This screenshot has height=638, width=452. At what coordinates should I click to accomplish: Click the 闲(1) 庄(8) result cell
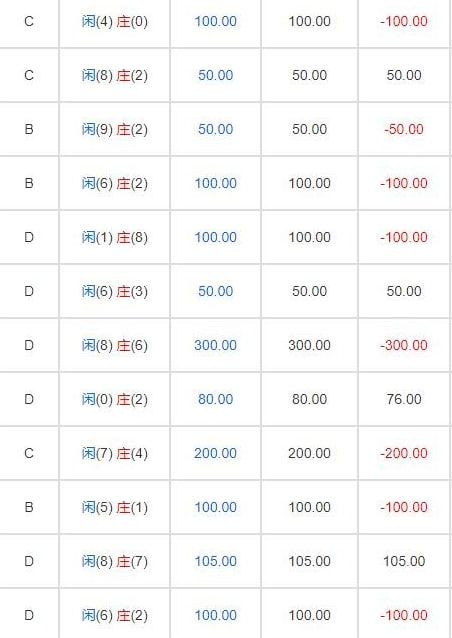[115, 237]
